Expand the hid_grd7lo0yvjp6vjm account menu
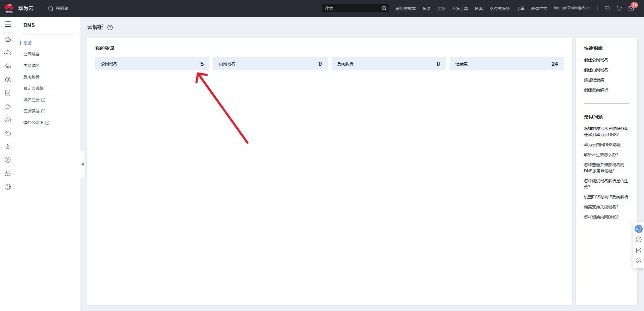 [572, 8]
